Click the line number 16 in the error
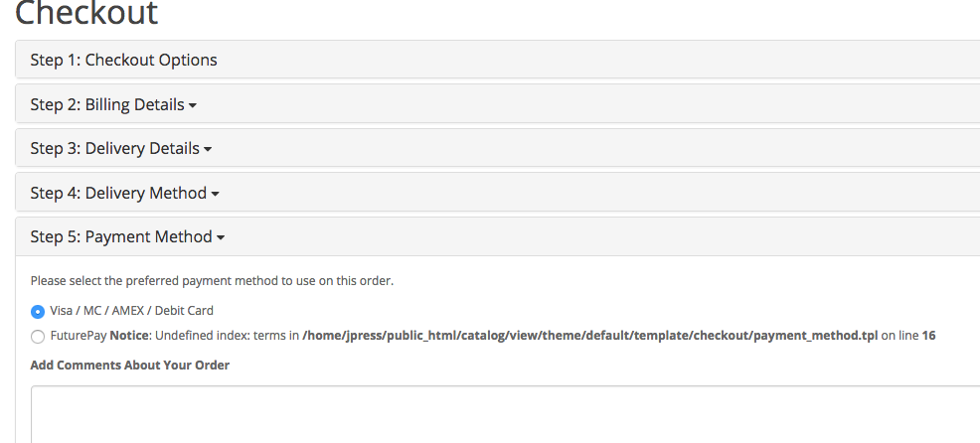 coord(928,336)
